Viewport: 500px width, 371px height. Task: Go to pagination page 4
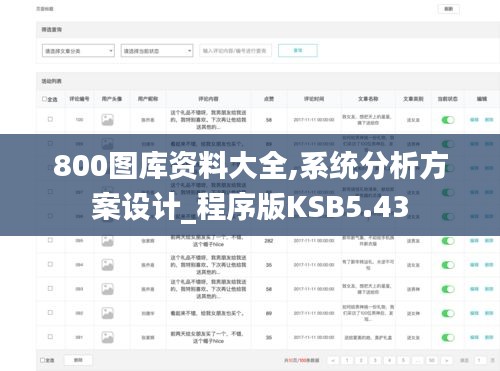pyautogui.click(x=389, y=360)
